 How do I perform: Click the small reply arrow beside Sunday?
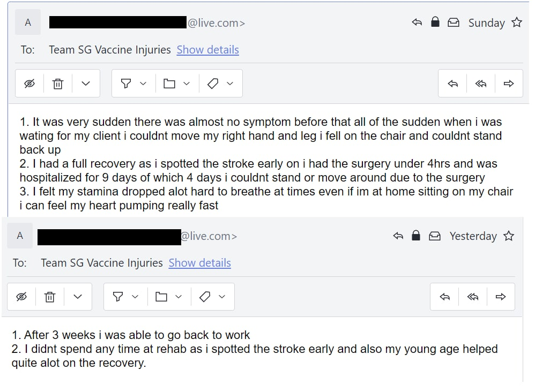pyautogui.click(x=417, y=22)
